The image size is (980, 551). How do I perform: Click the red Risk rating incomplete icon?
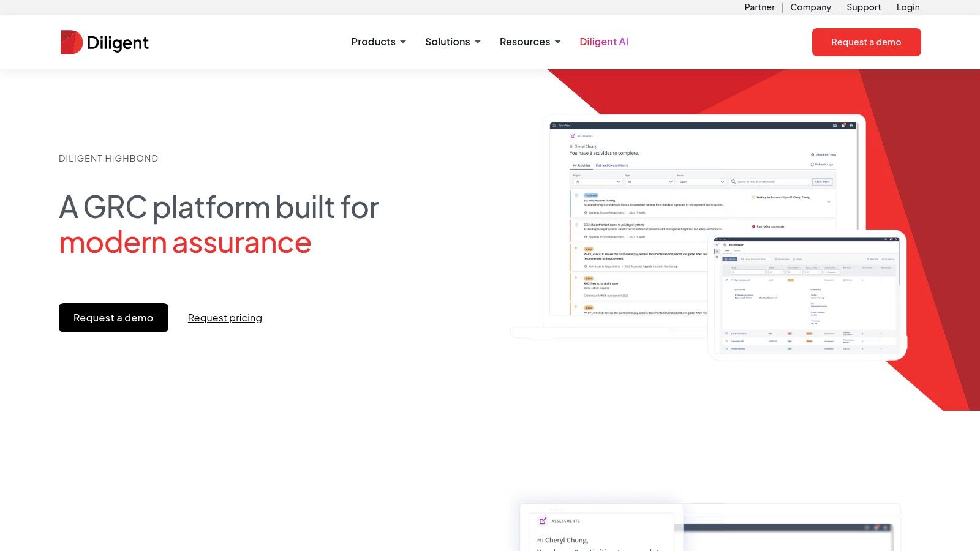[x=753, y=227]
